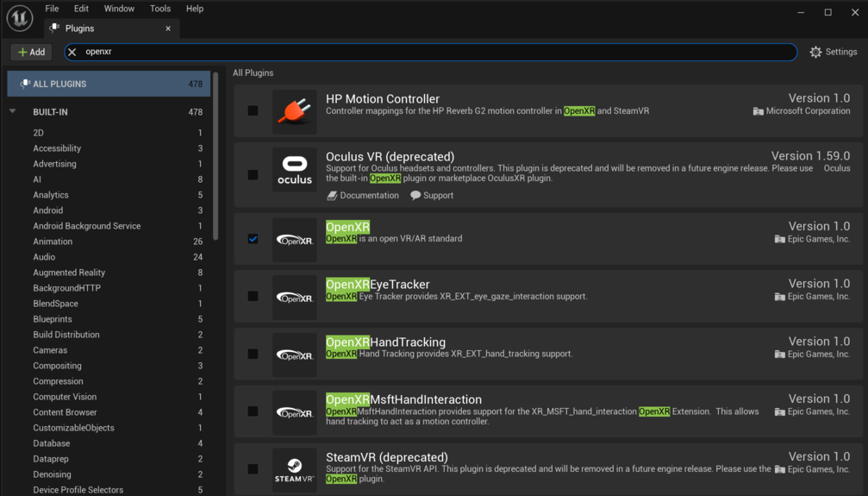
Task: Click into the openxr search field
Action: click(x=431, y=53)
